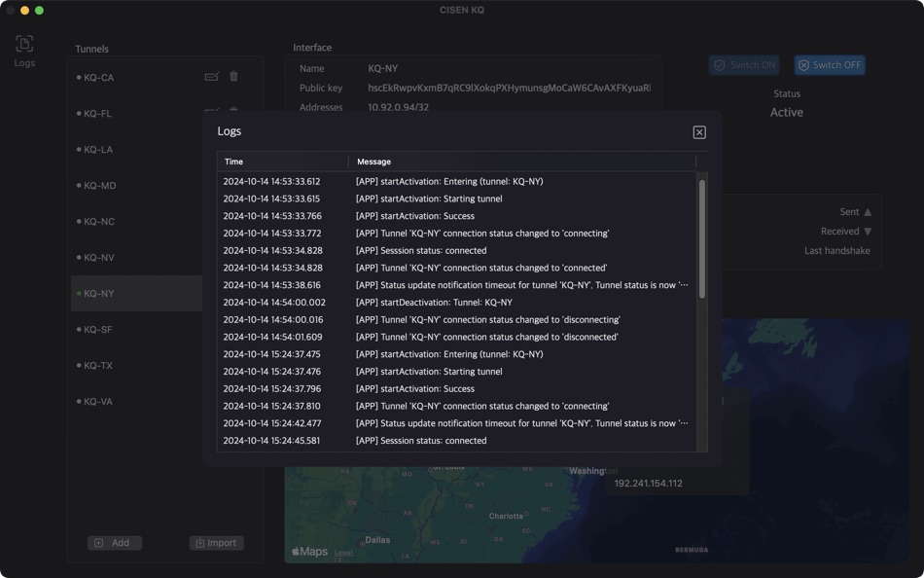Select the KQ-LA tunnel
The image size is (924, 578).
coord(137,149)
